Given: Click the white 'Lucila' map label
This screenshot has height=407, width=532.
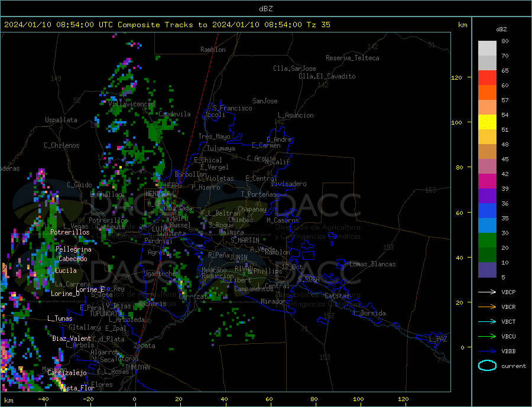Looking at the screenshot, I should point(66,271).
